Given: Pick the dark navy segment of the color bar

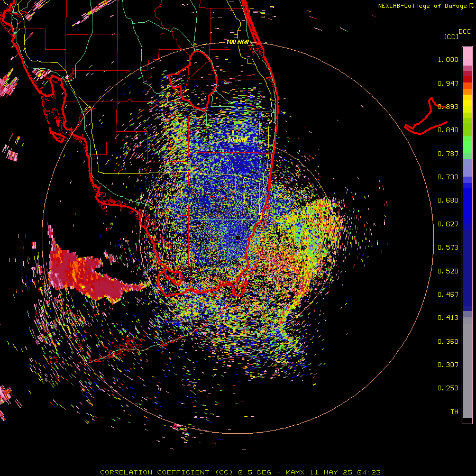Looking at the screenshot, I should tap(467, 267).
